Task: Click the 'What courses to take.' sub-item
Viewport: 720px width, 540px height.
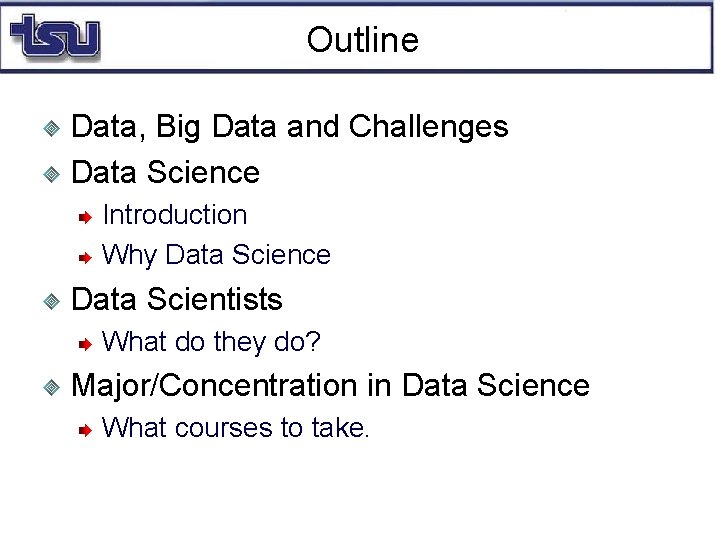Action: coord(236,428)
